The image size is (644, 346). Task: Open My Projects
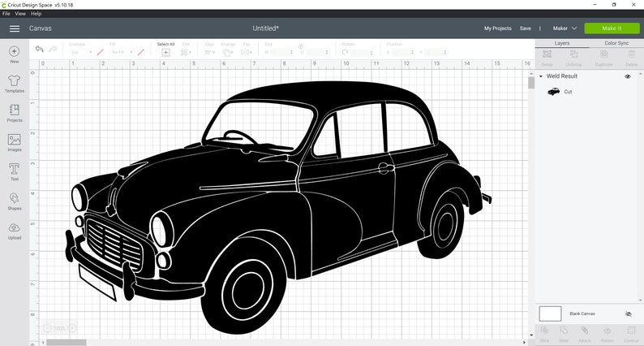click(498, 28)
